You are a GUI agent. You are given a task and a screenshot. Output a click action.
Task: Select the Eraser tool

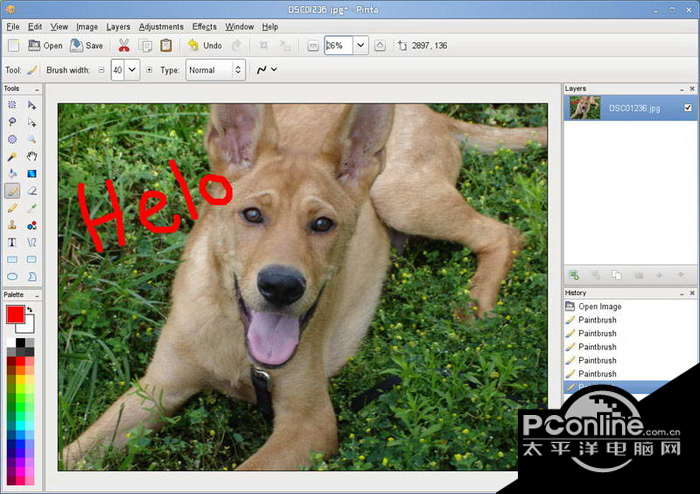tap(32, 191)
